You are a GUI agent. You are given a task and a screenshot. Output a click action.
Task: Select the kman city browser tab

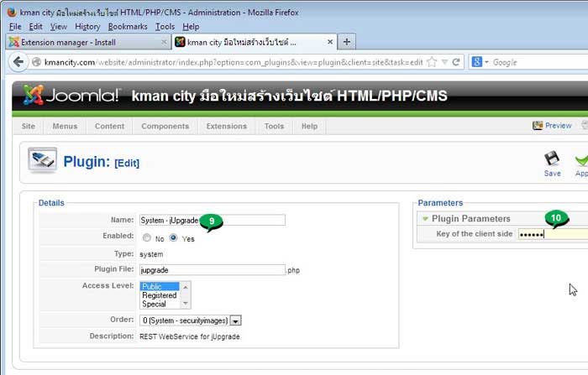[x=255, y=42]
